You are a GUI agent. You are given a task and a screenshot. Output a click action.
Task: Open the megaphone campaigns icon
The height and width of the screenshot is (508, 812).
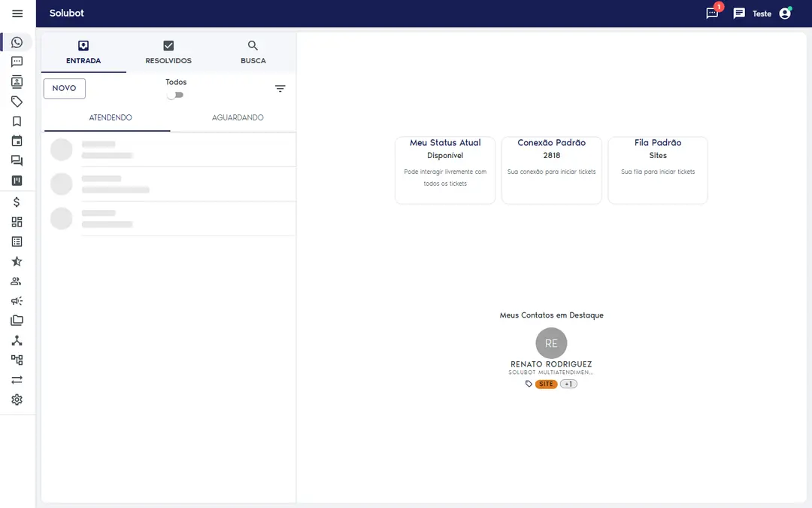pyautogui.click(x=17, y=300)
